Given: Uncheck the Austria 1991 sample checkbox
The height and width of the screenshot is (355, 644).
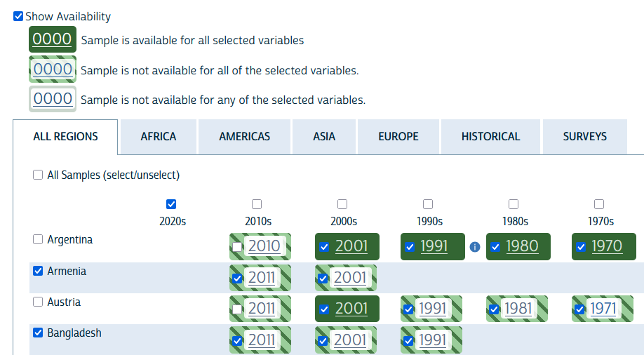Looking at the screenshot, I should tap(408, 309).
